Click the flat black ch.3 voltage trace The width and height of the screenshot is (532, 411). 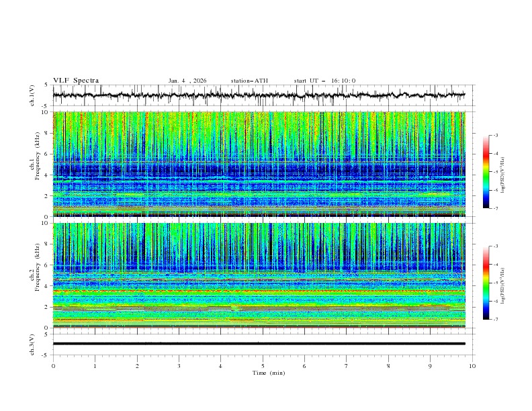click(259, 344)
